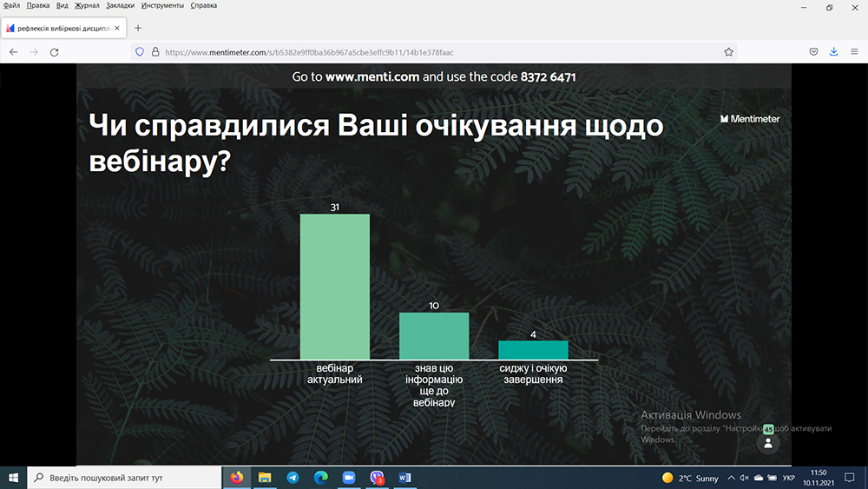
Task: Click the participants count icon
Action: (x=767, y=442)
